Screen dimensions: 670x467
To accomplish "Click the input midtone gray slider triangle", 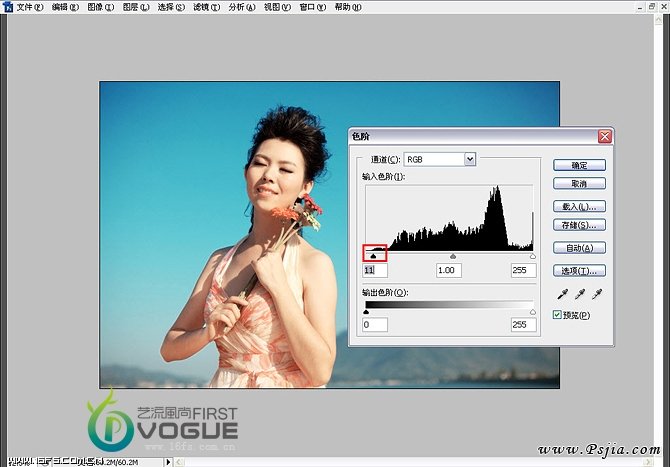I will 453,256.
